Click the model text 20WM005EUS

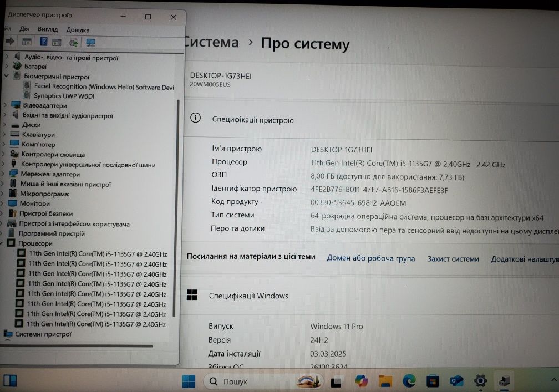(x=210, y=84)
